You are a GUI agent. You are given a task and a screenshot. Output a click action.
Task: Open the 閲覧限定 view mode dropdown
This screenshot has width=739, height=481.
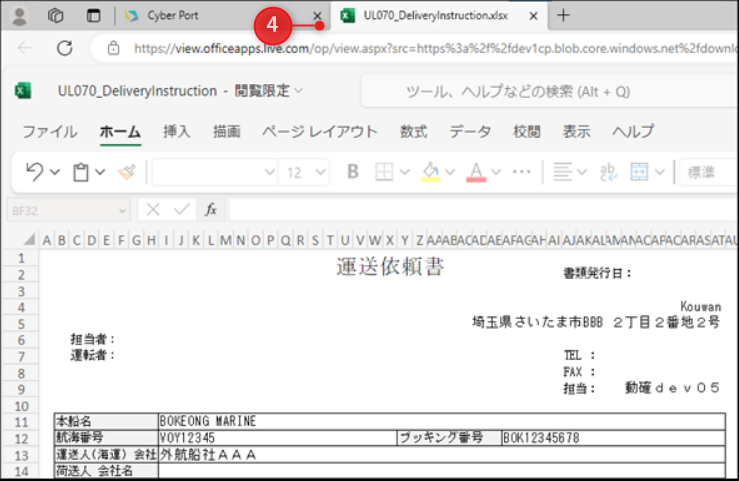pyautogui.click(x=269, y=91)
